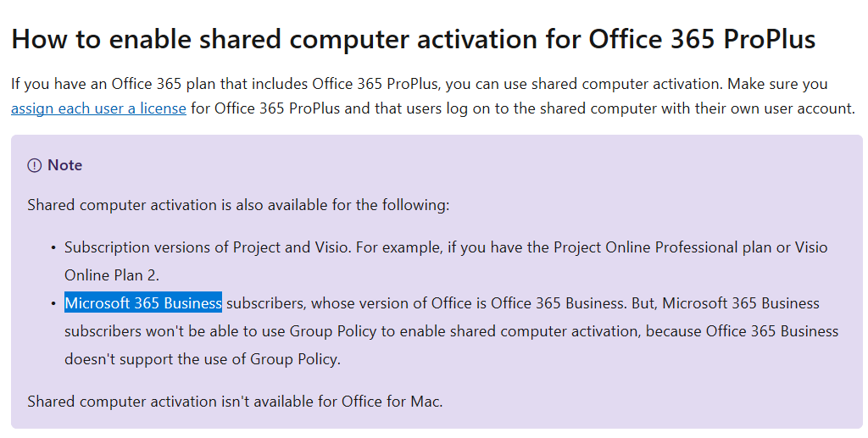The width and height of the screenshot is (868, 438).
Task: Click the first bullet point marker
Action: [x=53, y=247]
